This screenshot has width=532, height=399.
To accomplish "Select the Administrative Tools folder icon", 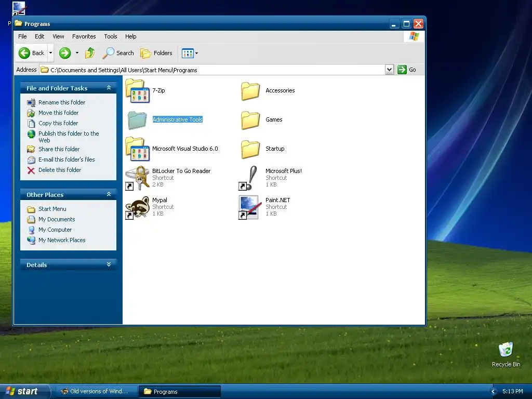I will click(x=137, y=120).
